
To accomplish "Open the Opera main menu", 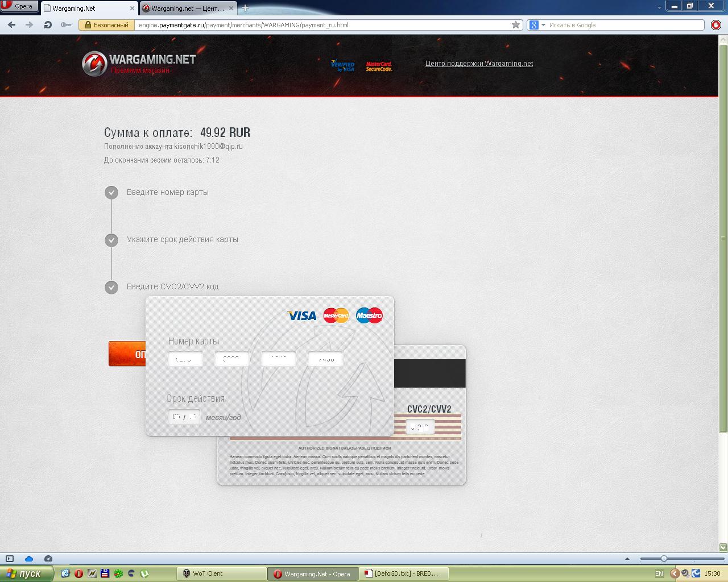I will (x=19, y=6).
